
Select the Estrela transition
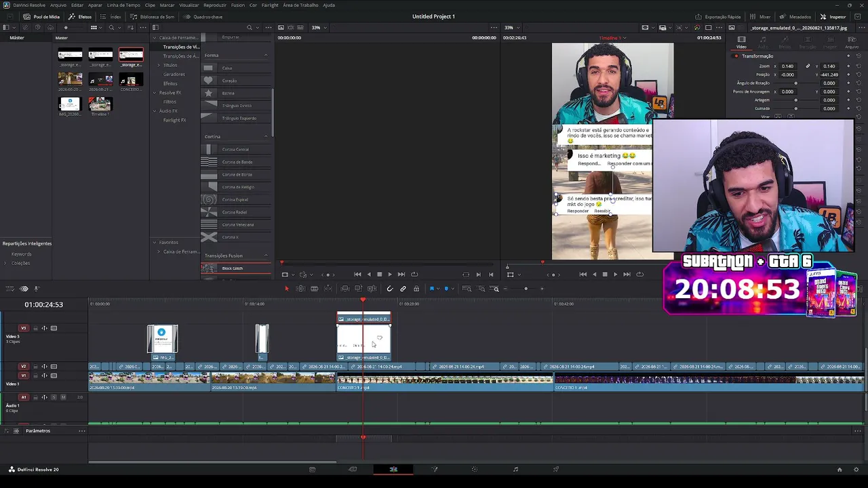tap(236, 93)
